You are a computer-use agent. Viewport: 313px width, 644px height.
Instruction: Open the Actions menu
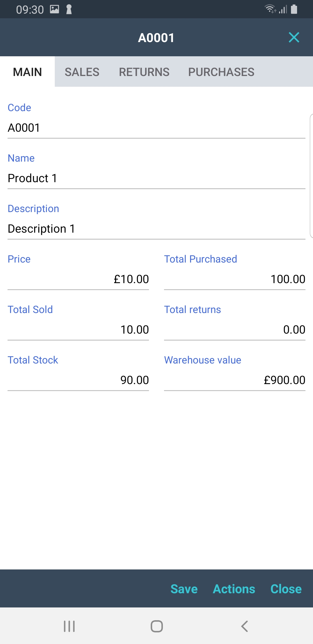tap(234, 589)
